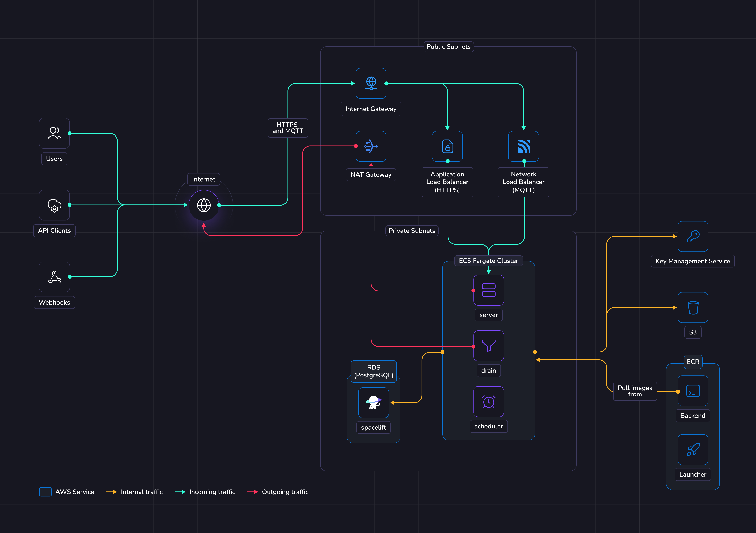This screenshot has width=756, height=533.
Task: Click the S3 bucket icon
Action: pos(693,307)
